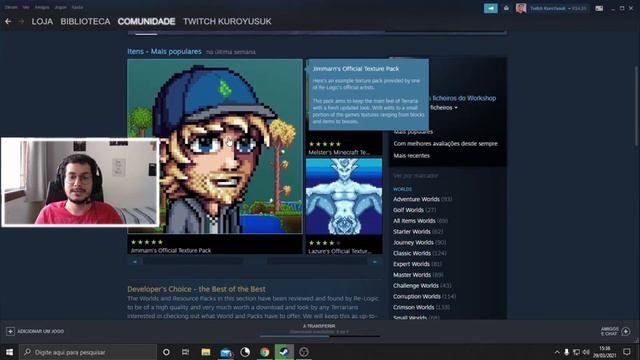
Task: Open the Steam menu in the title bar
Action: point(11,7)
